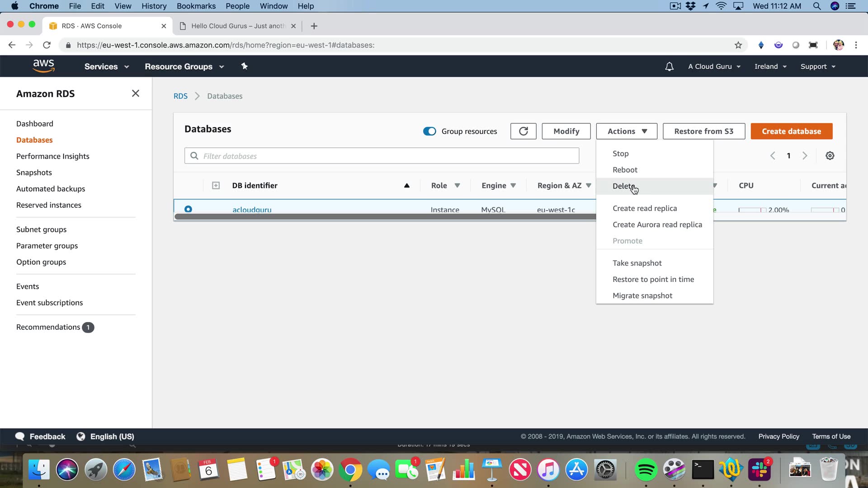868x488 pixels.
Task: Click the AWS logo home icon
Action: (x=44, y=66)
